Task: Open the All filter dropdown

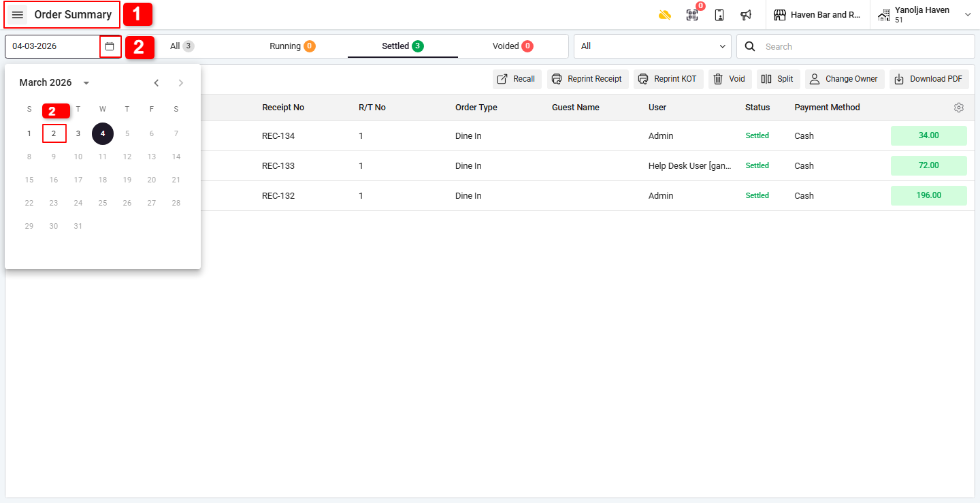Action: pyautogui.click(x=652, y=46)
